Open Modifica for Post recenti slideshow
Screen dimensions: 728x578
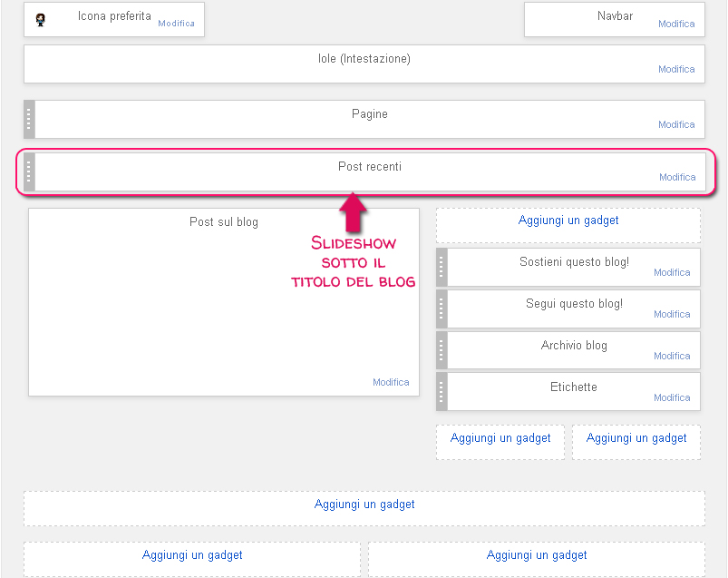(x=677, y=178)
